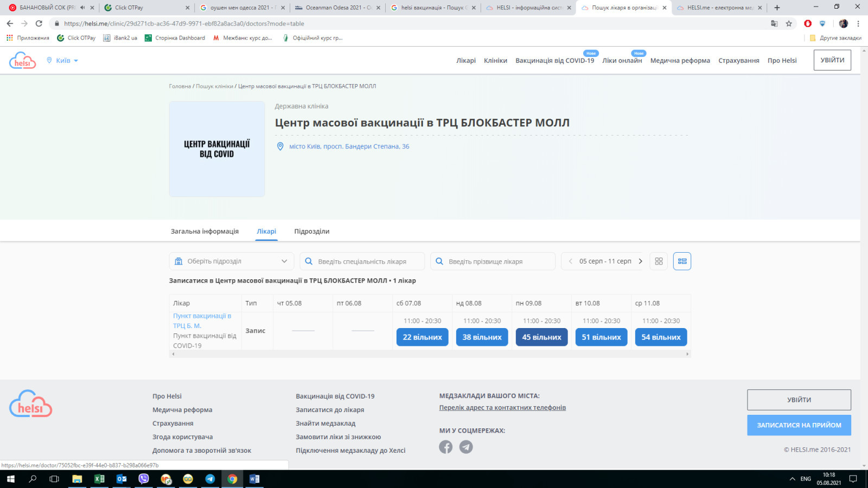This screenshot has width=868, height=488.
Task: Focus the doctor surname search field
Action: (x=493, y=261)
